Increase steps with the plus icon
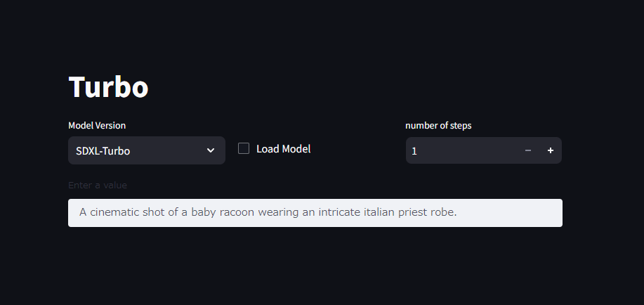The height and width of the screenshot is (305, 644). click(x=551, y=150)
